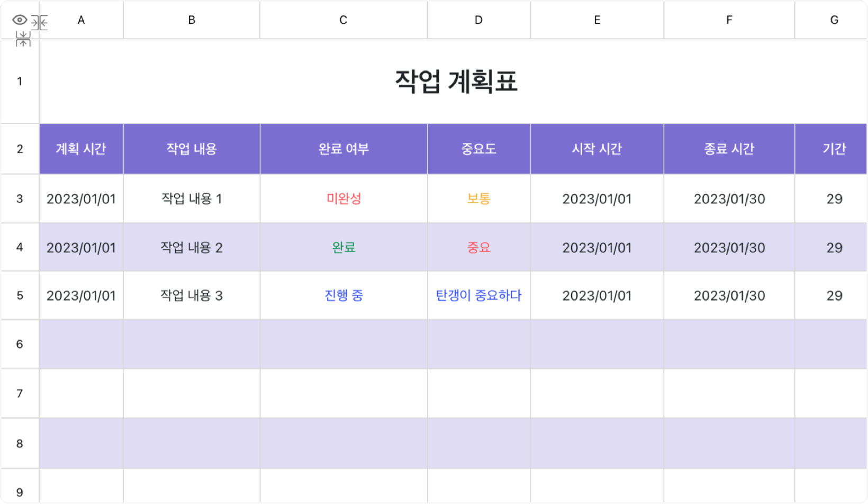Click the 작업 계획표 title cell
Viewport: 868px width, 504px height.
(x=453, y=81)
